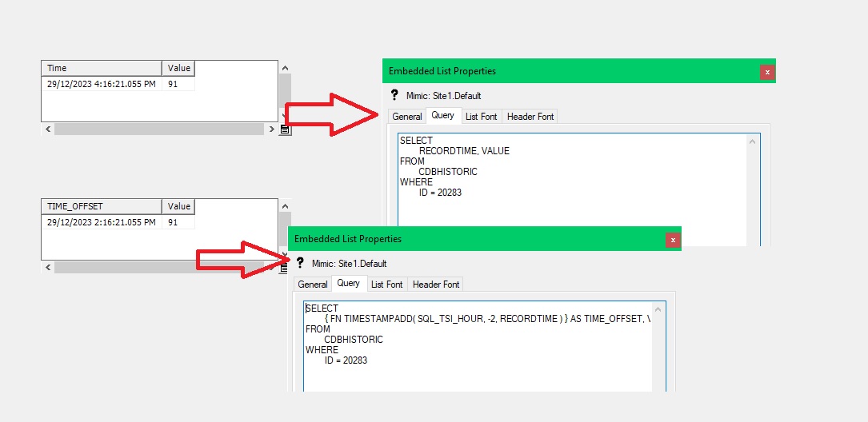Image resolution: width=868 pixels, height=422 pixels.
Task: Open Header Font tab in upper properties window
Action: pyautogui.click(x=530, y=117)
